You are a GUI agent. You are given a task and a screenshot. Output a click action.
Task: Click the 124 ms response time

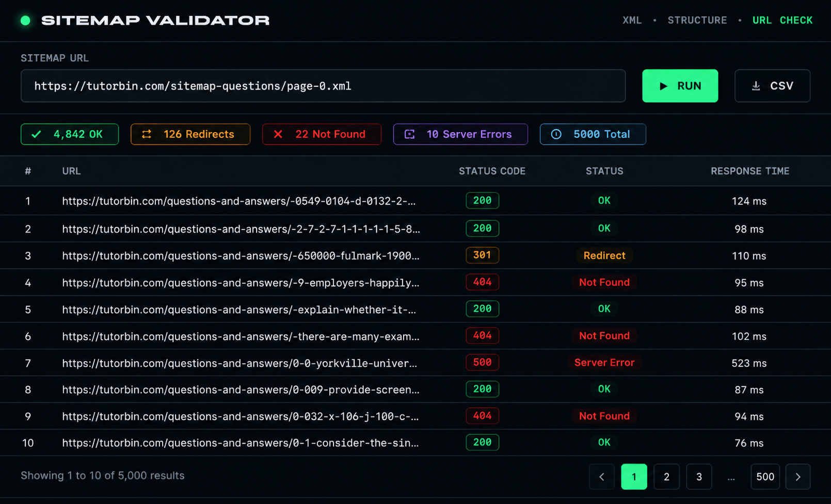[x=749, y=201]
